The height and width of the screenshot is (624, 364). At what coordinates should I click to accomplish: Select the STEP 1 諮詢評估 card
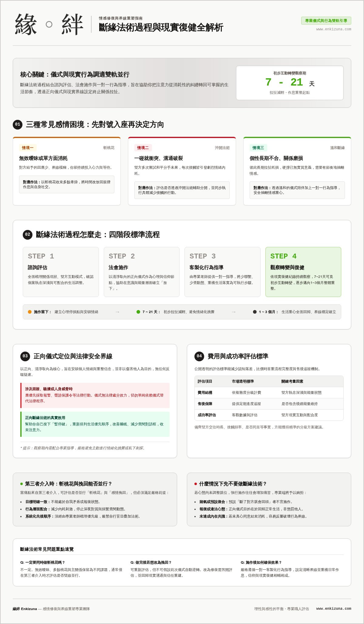point(61,272)
